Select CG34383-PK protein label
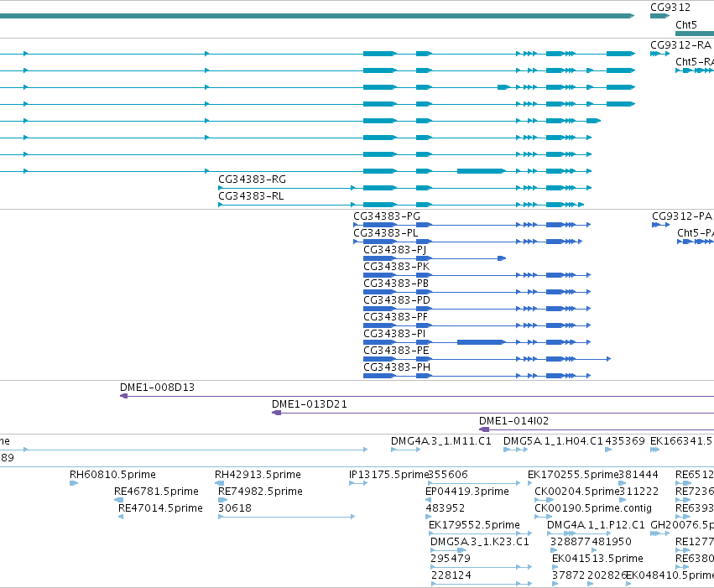Screen dimensions: 714x588 (x=397, y=267)
